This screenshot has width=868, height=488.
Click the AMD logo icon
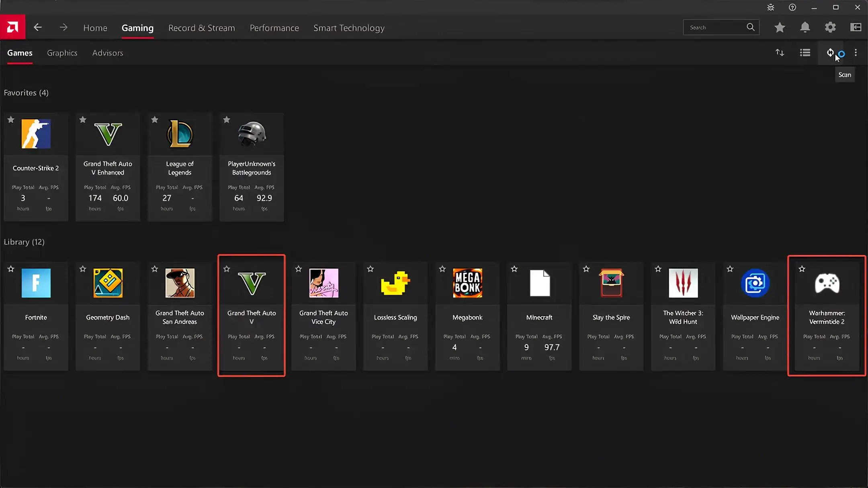coord(12,27)
